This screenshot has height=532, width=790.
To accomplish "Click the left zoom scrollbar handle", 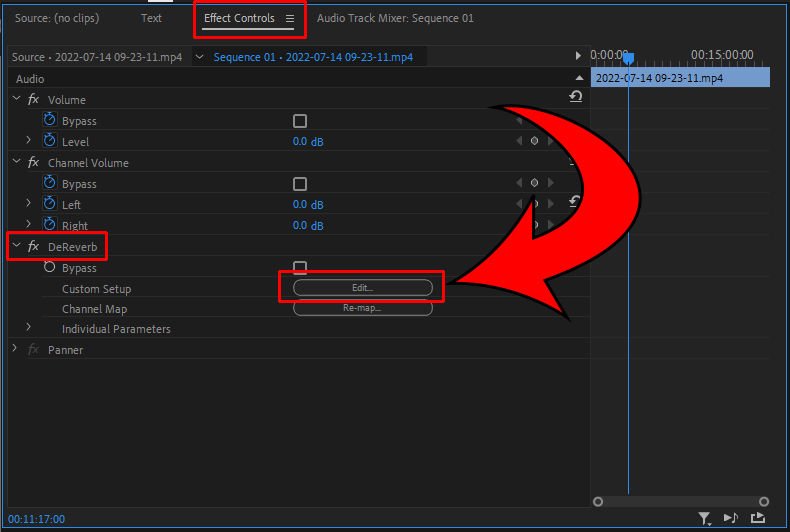I will tap(598, 501).
